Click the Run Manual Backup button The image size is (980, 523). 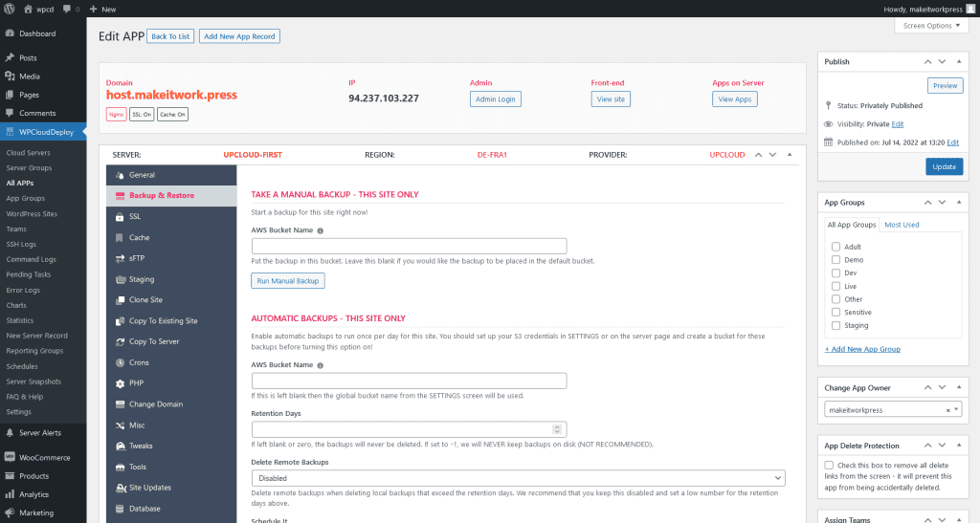click(287, 281)
